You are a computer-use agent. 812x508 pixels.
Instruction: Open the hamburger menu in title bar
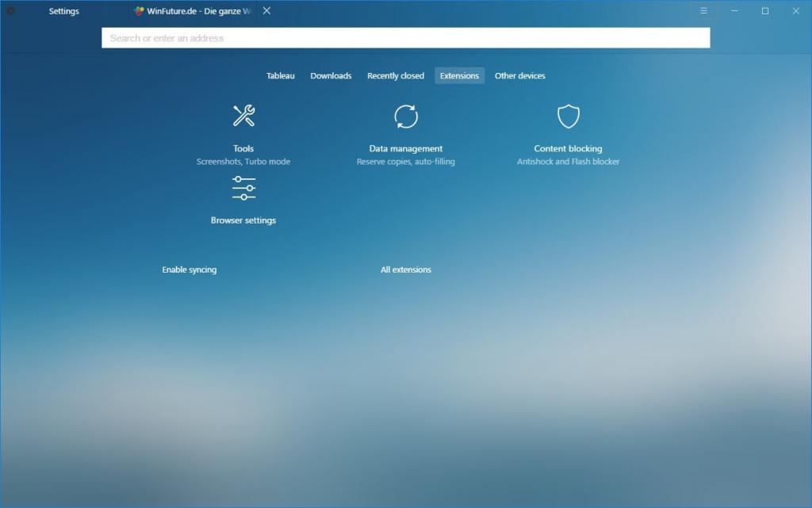(703, 11)
